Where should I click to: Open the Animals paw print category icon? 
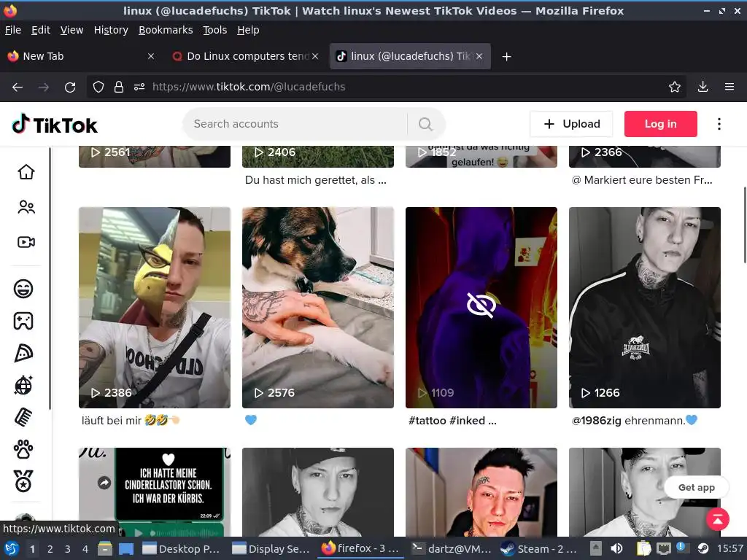click(23, 449)
